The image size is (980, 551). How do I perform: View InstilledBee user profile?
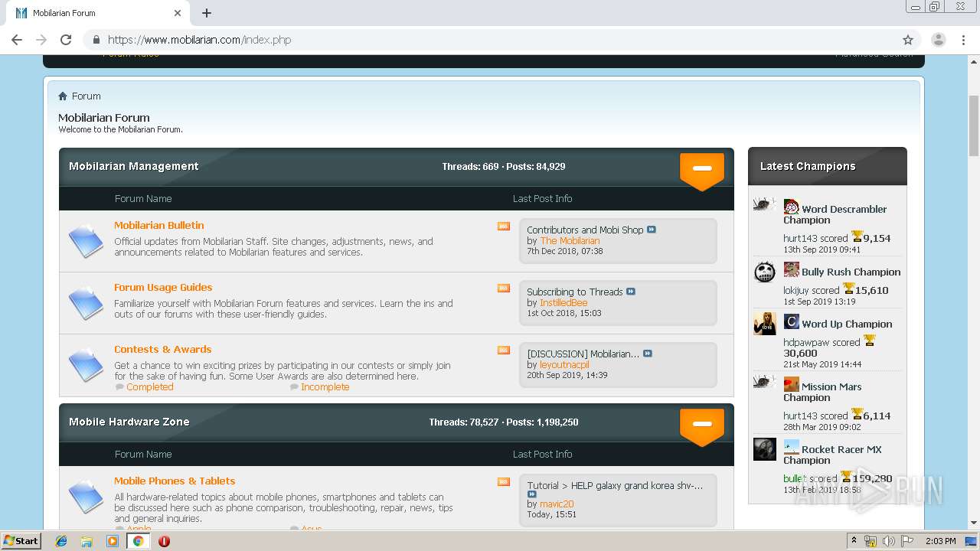(x=563, y=302)
